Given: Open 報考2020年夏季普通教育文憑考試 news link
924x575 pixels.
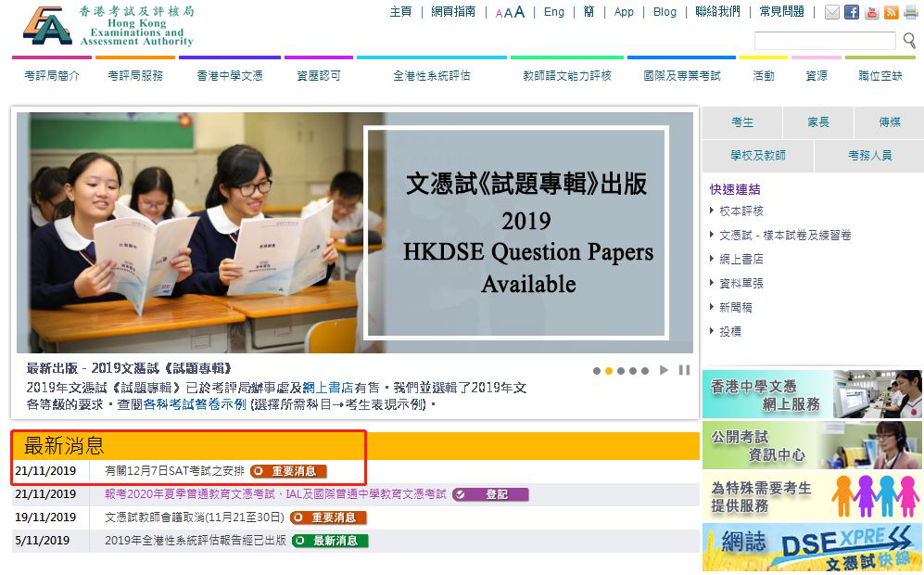Looking at the screenshot, I should coord(275,494).
